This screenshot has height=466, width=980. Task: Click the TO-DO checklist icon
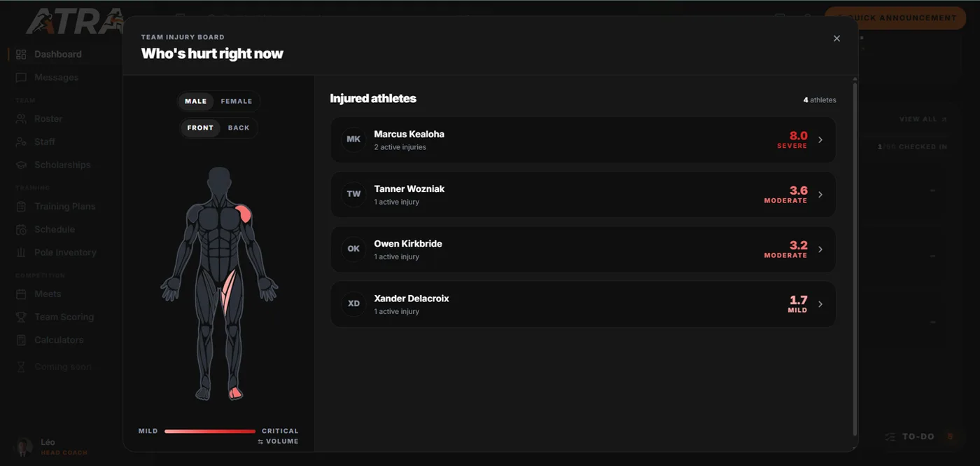click(x=890, y=437)
